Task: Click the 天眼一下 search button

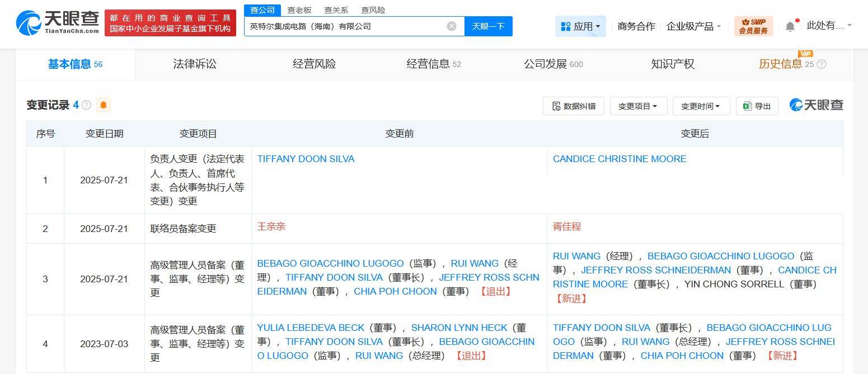Action: 489,26
